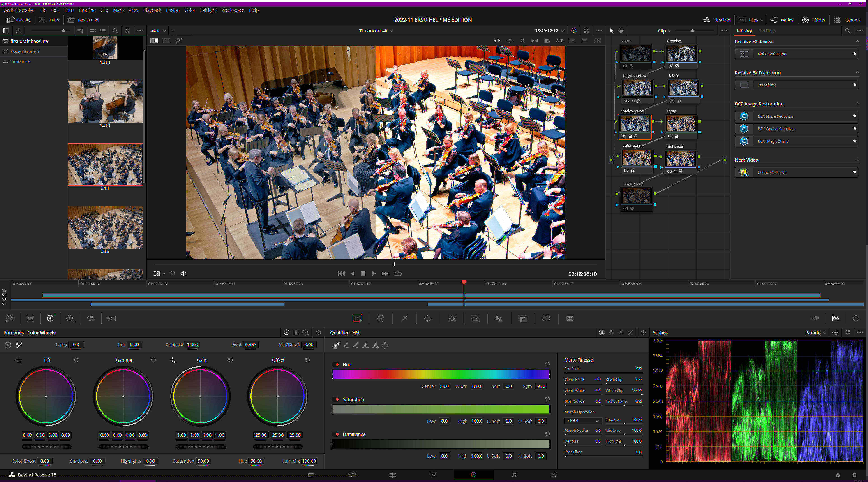Open the Power Windows palette icon
868x482 pixels.
428,319
